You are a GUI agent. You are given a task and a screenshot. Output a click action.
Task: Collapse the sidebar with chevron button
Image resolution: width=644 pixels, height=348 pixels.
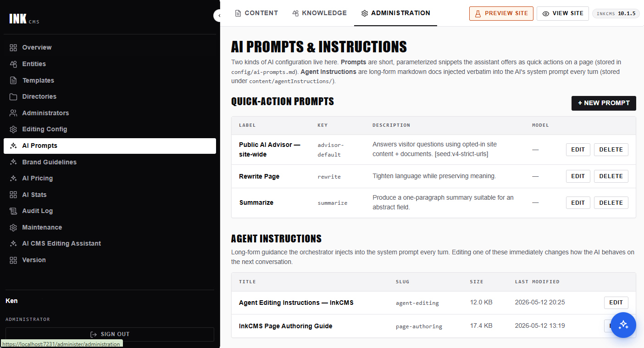pyautogui.click(x=218, y=16)
